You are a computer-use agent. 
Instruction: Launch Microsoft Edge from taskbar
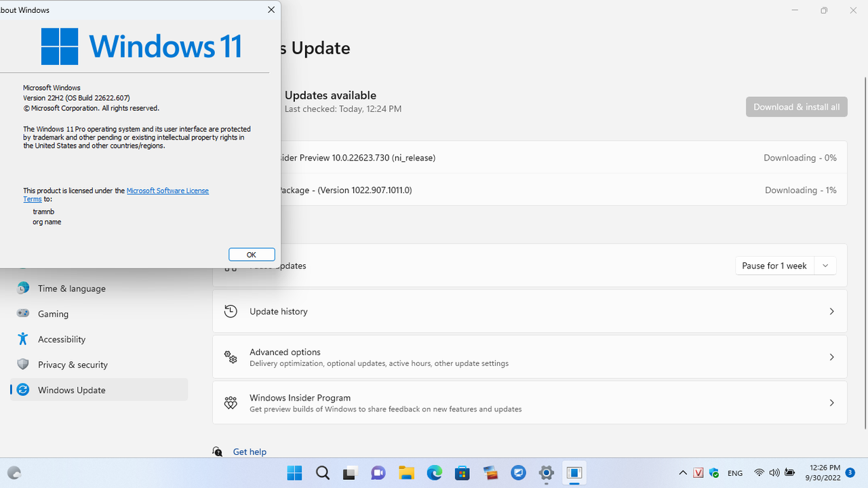tap(434, 473)
